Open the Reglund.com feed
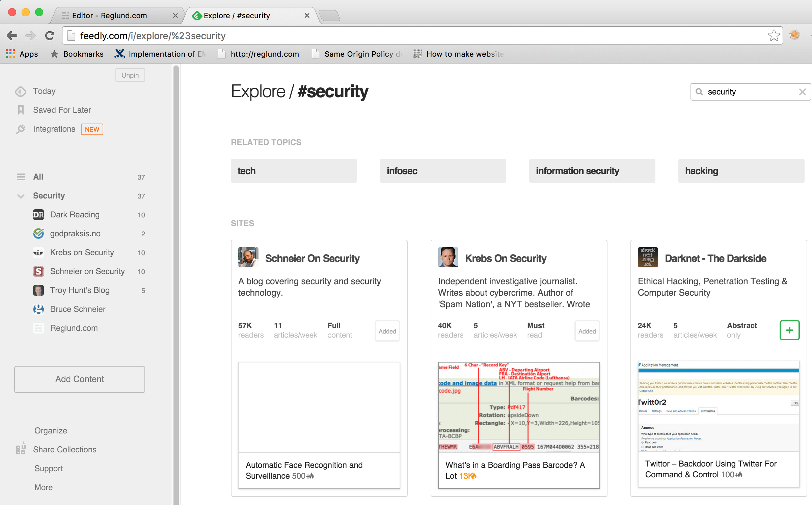812x505 pixels. click(74, 328)
